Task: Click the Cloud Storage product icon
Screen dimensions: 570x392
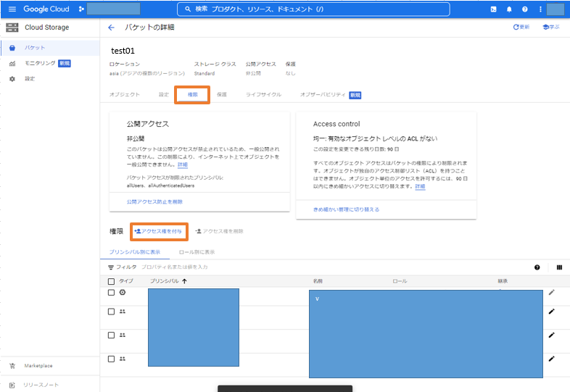Action: tap(12, 28)
